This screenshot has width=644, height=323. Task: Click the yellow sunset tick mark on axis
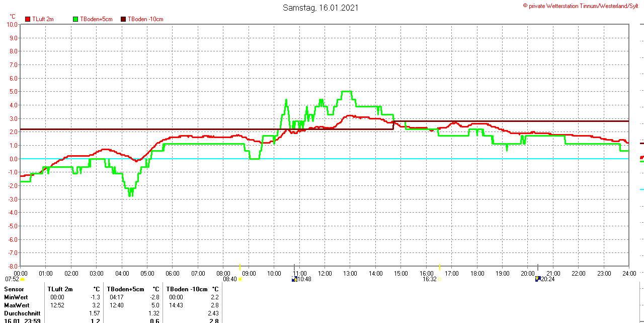pyautogui.click(x=440, y=267)
